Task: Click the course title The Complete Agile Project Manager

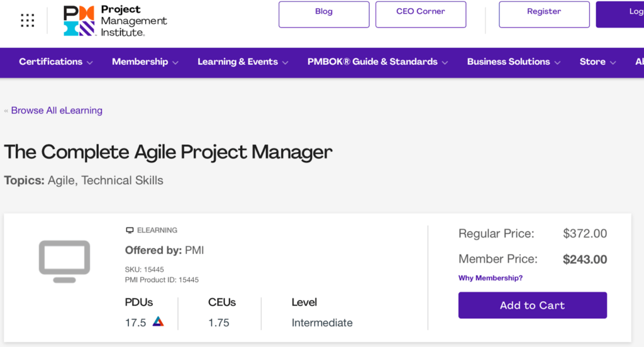Action: click(x=168, y=152)
